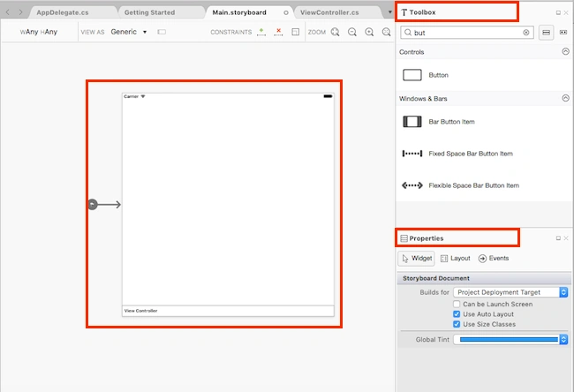
Task: Open the View As Generic dropdown
Action: tap(129, 32)
